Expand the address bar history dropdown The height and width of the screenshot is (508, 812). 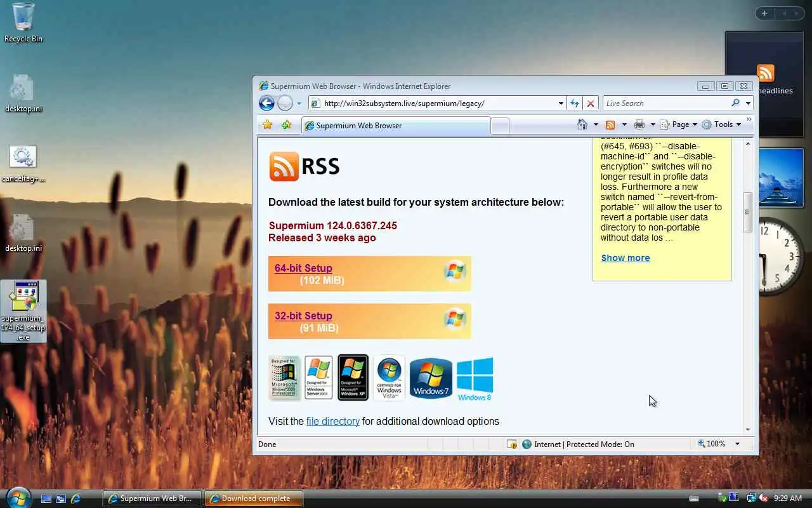(561, 104)
